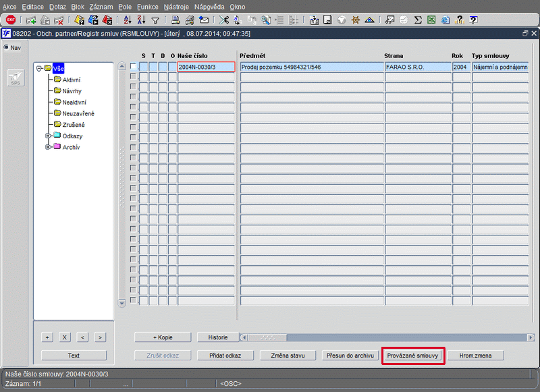Click the copy text icon after the scissors
Image resolution: width=540 pixels, height=392 pixels.
[x=238, y=20]
